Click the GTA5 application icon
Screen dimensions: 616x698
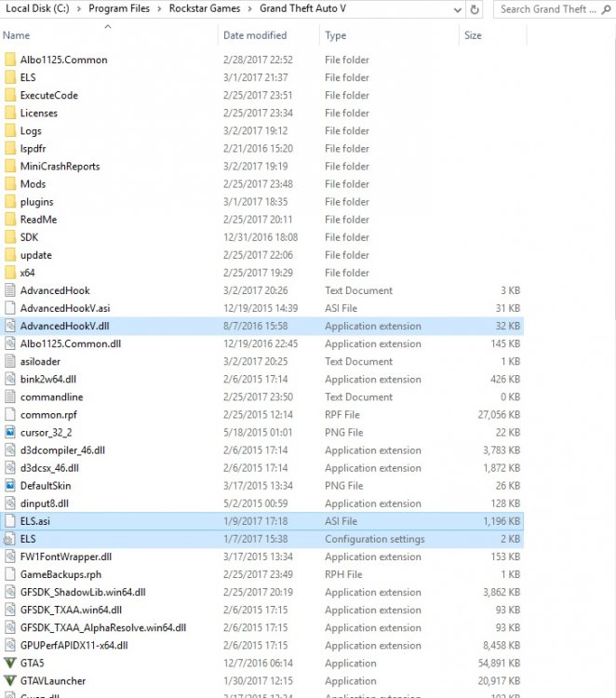click(10, 663)
